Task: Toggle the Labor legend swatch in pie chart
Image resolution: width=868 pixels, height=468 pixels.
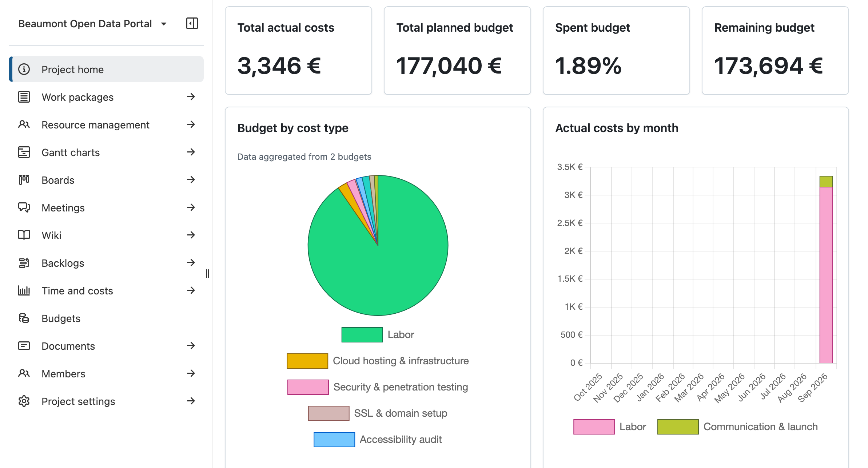Action: coord(362,334)
